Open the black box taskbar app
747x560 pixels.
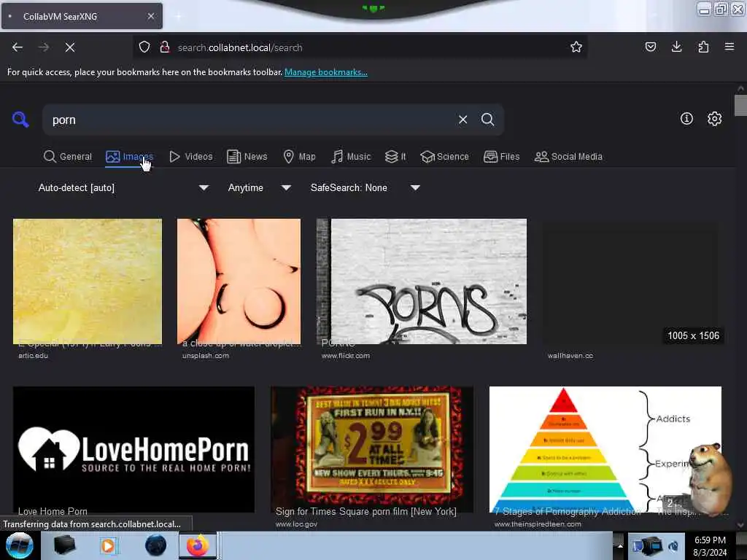click(64, 545)
